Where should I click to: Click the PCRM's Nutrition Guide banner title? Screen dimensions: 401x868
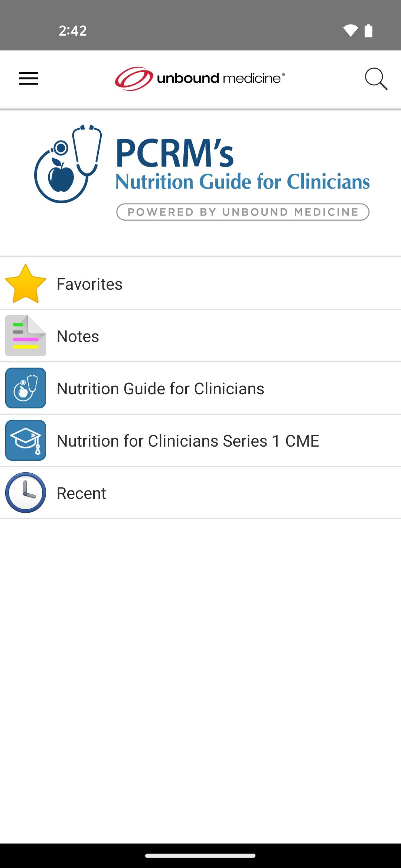[x=242, y=165]
